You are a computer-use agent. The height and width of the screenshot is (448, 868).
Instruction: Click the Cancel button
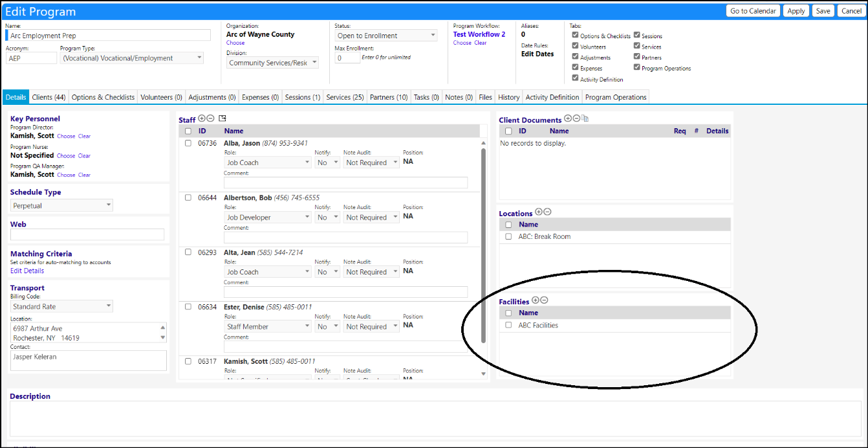tap(851, 11)
